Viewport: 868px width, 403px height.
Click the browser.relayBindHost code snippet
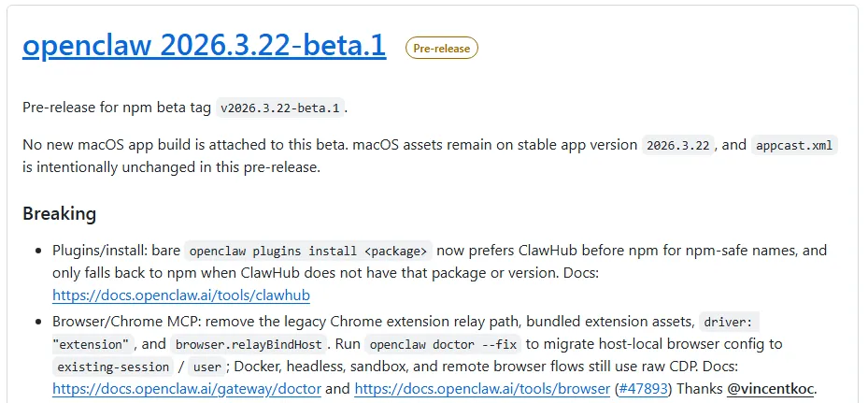pyautogui.click(x=248, y=343)
